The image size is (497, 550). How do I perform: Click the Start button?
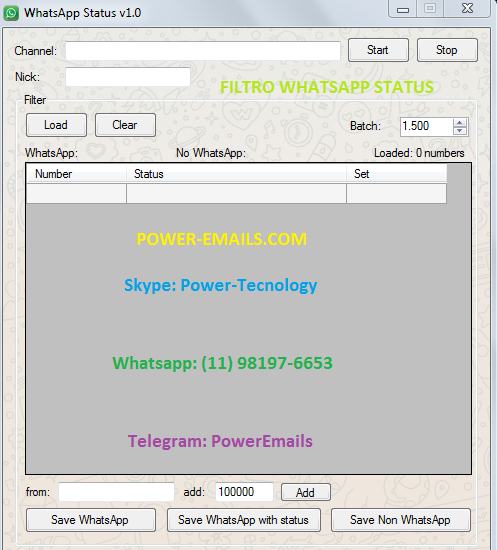click(x=378, y=50)
